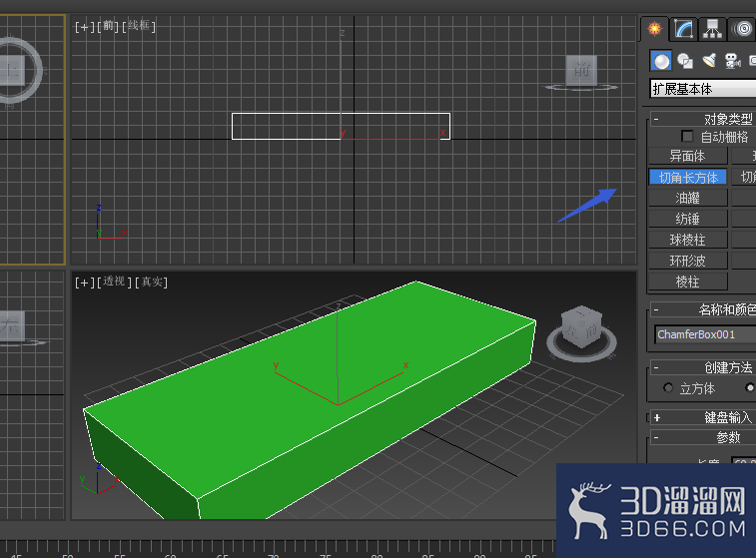Click the [+] menu in front viewport
The image size is (756, 558).
[x=84, y=27]
